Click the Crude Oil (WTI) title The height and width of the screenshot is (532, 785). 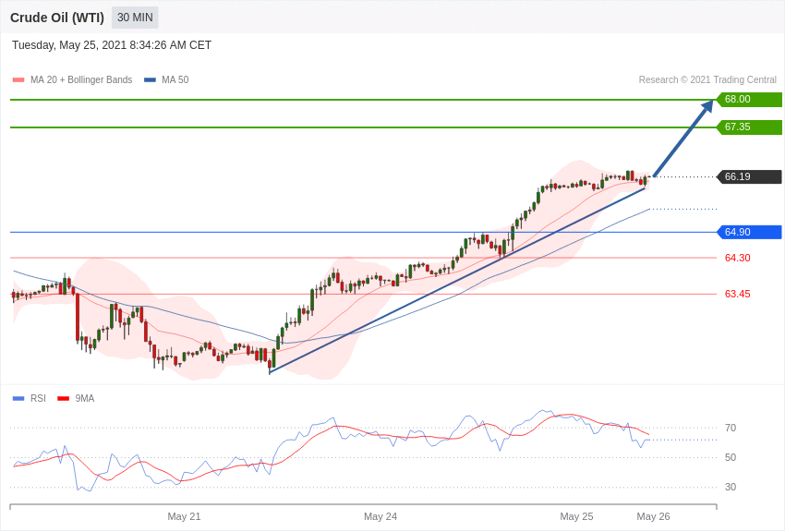pos(57,18)
